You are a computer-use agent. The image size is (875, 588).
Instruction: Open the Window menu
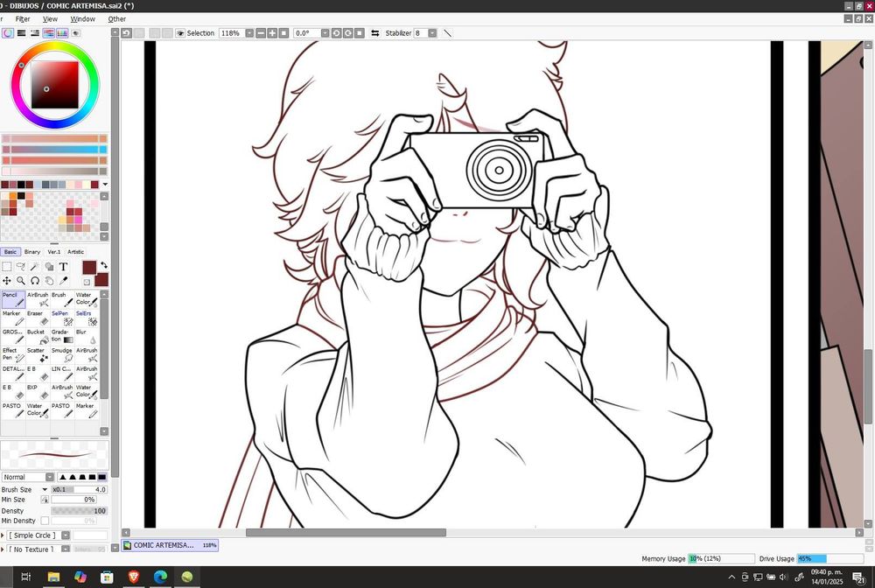click(x=82, y=19)
